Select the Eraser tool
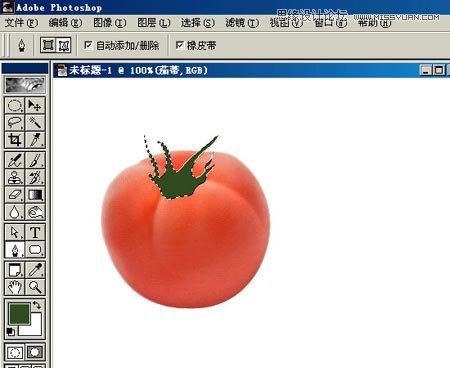The image size is (450, 368). 15,194
